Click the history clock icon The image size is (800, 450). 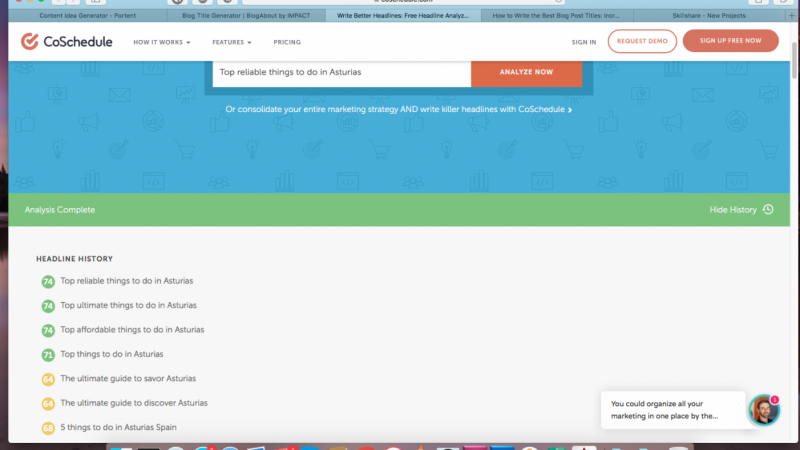click(x=768, y=209)
